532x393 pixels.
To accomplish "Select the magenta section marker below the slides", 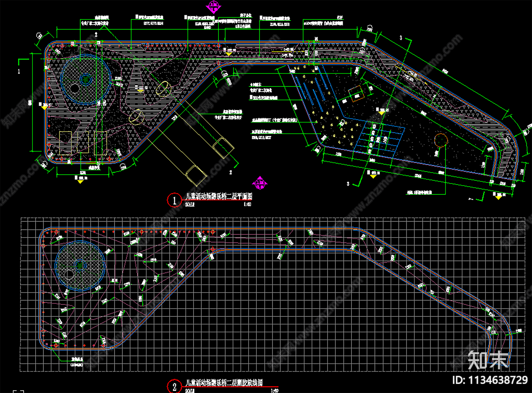I will (x=260, y=183).
